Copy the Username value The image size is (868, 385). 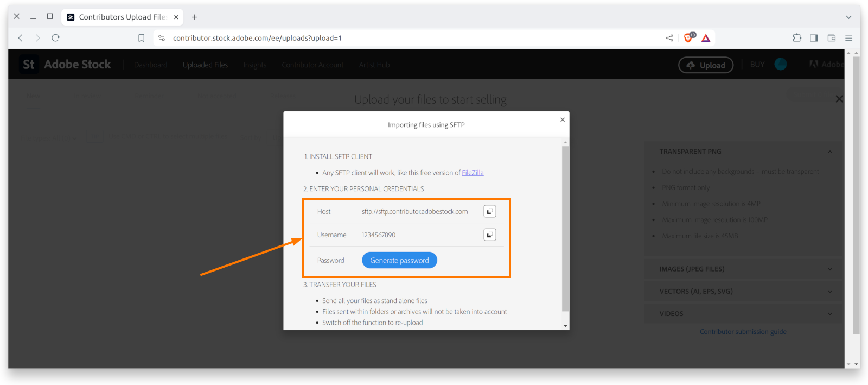point(489,235)
